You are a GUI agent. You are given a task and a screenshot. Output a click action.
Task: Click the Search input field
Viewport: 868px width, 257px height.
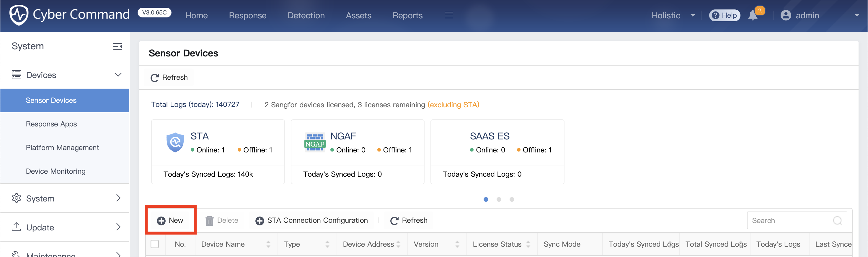(797, 221)
